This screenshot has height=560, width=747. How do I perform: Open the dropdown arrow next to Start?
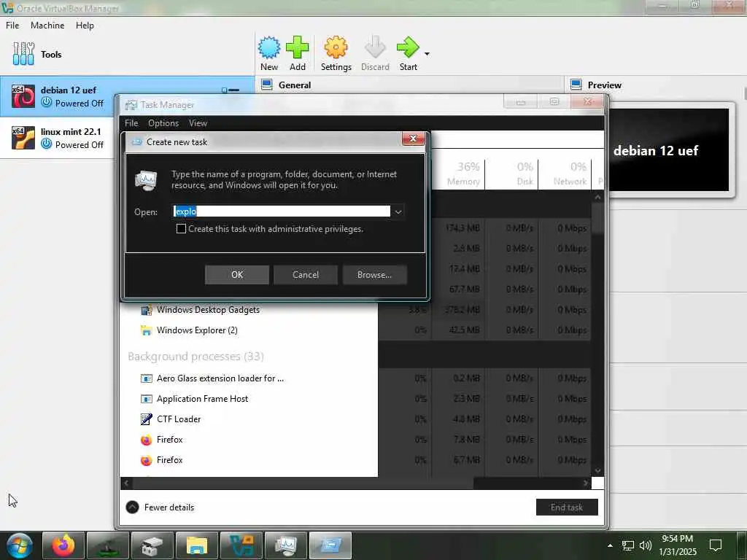coord(427,54)
